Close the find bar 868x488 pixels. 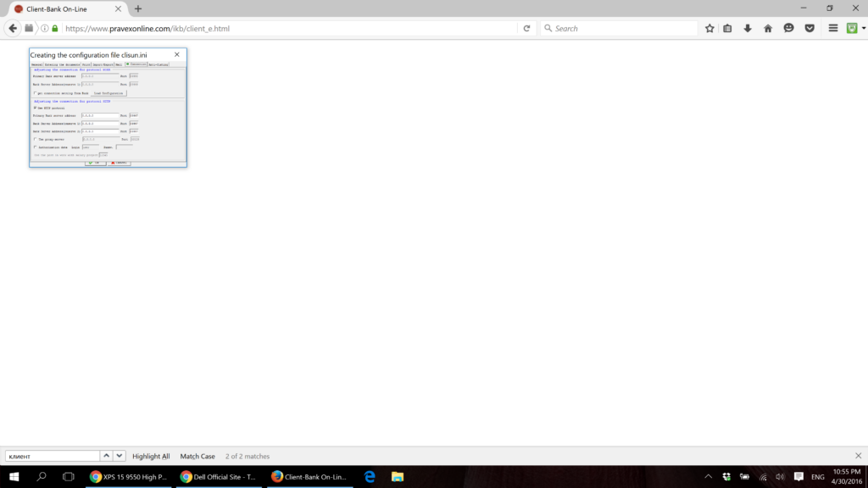click(x=858, y=456)
